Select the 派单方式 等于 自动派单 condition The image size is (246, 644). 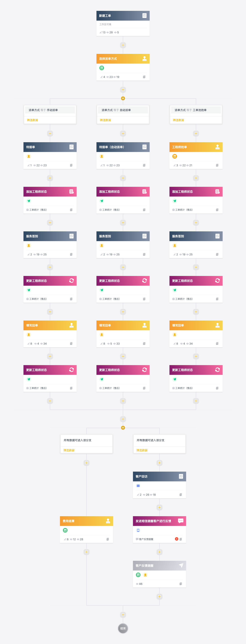123,110
